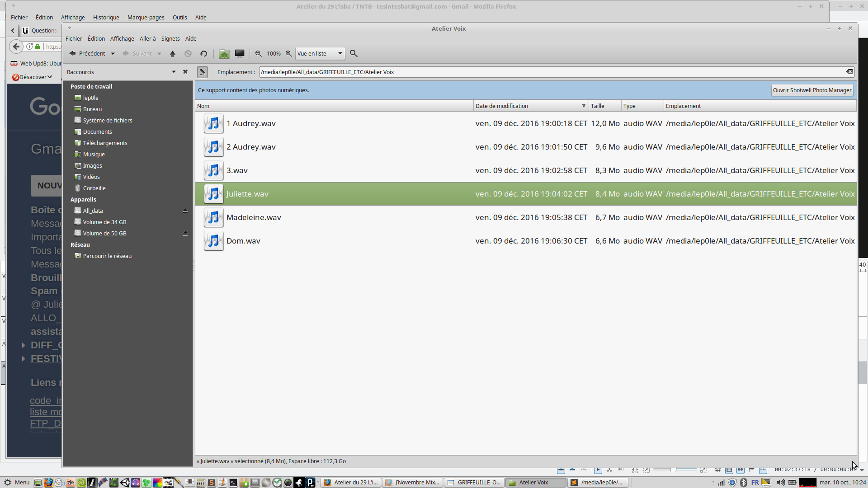This screenshot has width=868, height=488.
Task: Open the computer icon in toolbar
Action: [x=240, y=54]
